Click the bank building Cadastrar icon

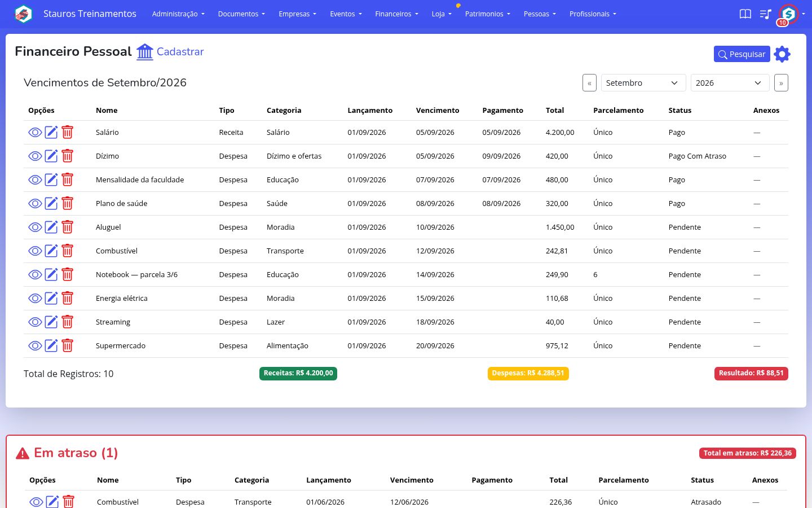point(145,51)
